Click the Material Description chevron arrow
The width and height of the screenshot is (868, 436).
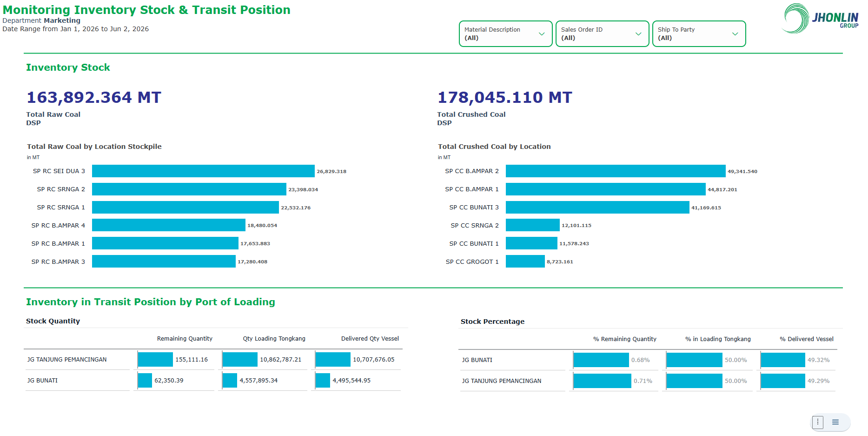[542, 34]
